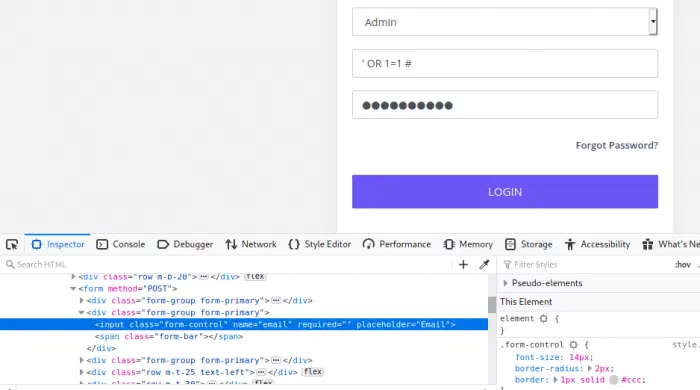Select the eyedropper color picker icon

point(484,265)
